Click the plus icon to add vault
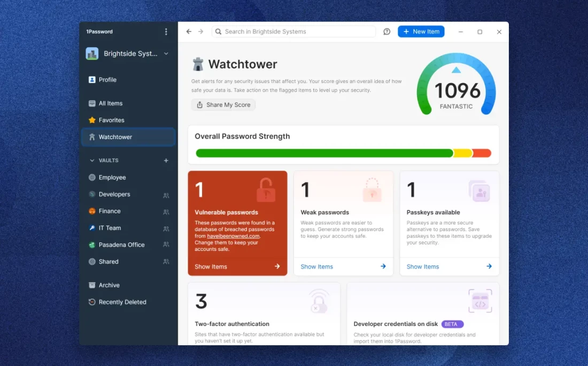This screenshot has height=366, width=588. (166, 161)
